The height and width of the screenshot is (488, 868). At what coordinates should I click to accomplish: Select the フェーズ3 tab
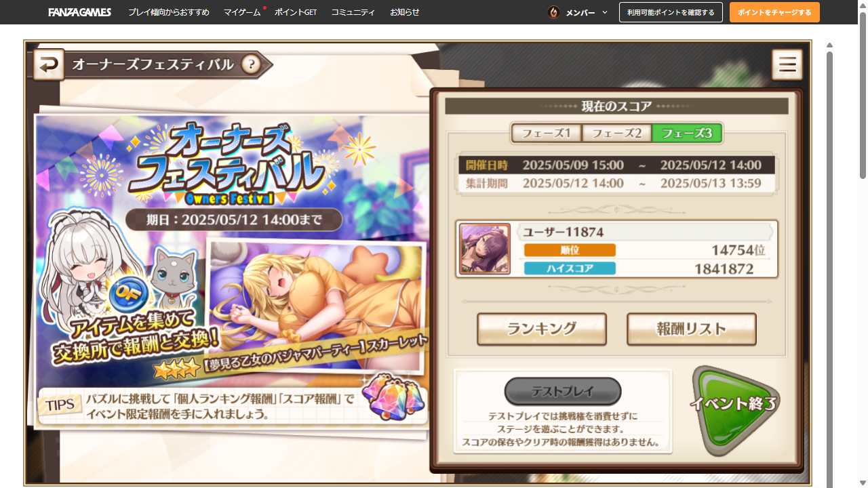coord(687,133)
